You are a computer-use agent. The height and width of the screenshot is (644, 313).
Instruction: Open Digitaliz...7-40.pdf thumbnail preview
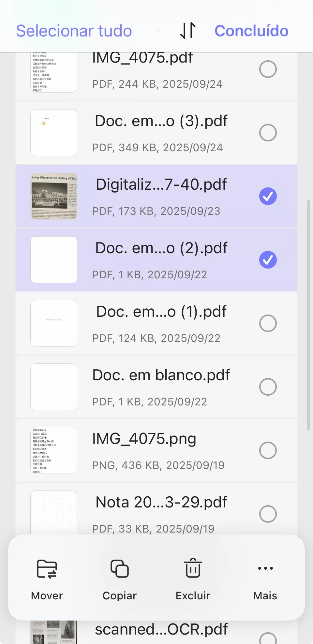coord(54,196)
